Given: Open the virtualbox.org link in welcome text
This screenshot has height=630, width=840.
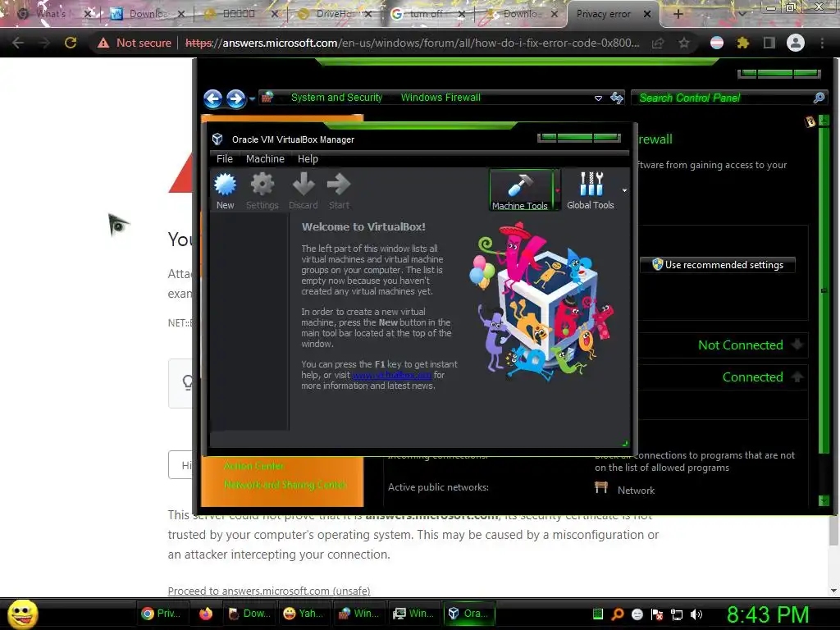Looking at the screenshot, I should click(x=391, y=375).
